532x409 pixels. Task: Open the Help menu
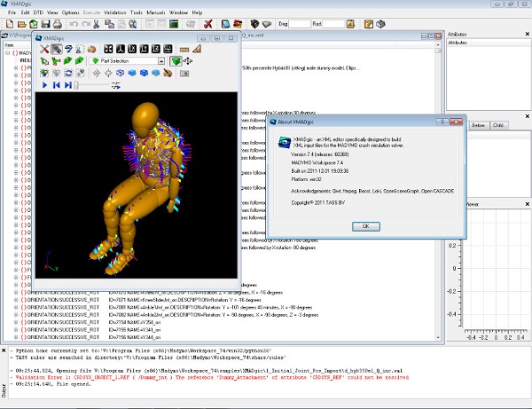point(197,12)
